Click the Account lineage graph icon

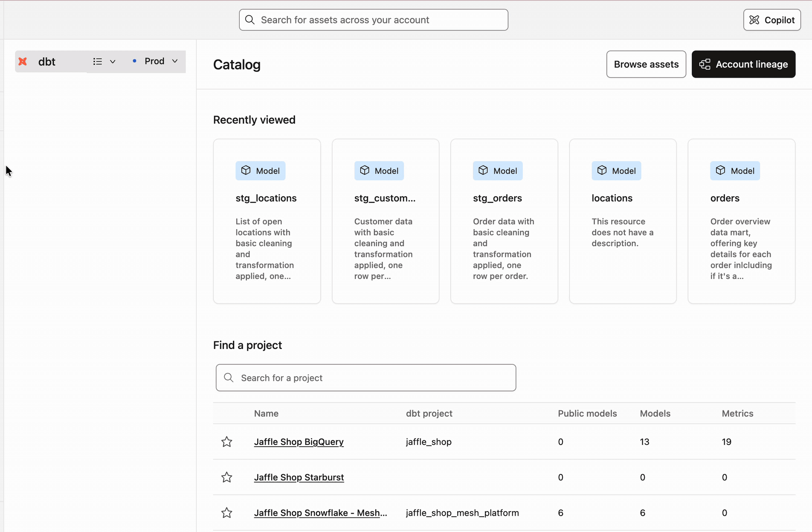coord(705,64)
